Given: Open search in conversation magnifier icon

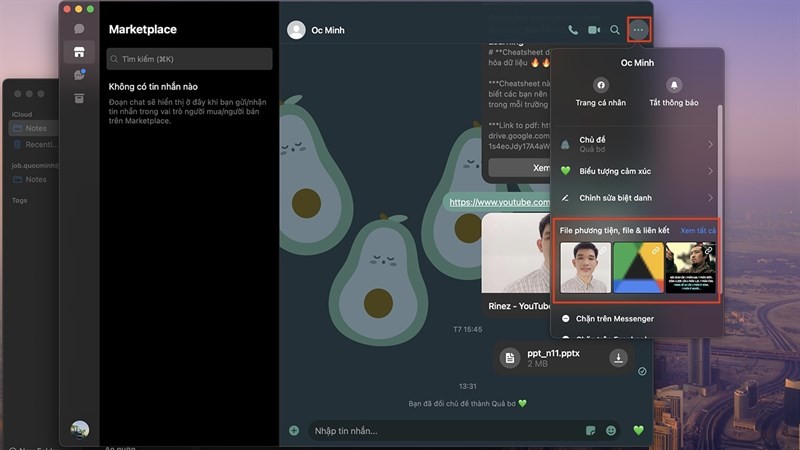Looking at the screenshot, I should (615, 30).
